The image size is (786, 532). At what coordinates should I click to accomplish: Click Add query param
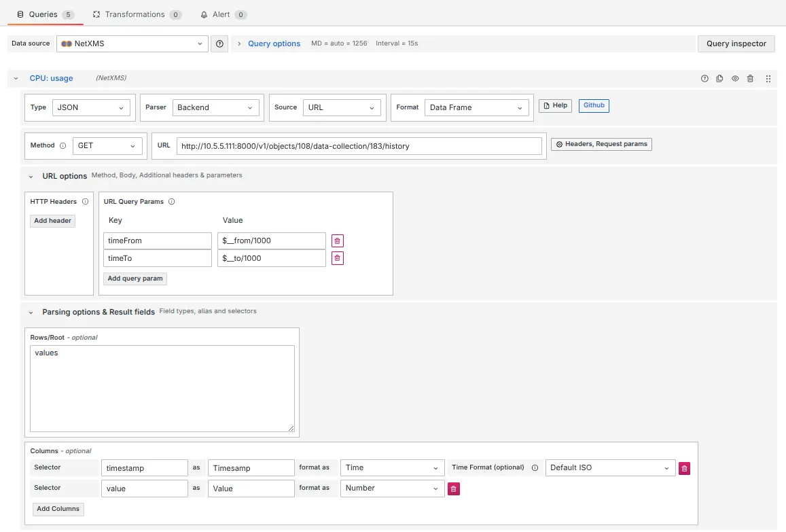point(135,278)
